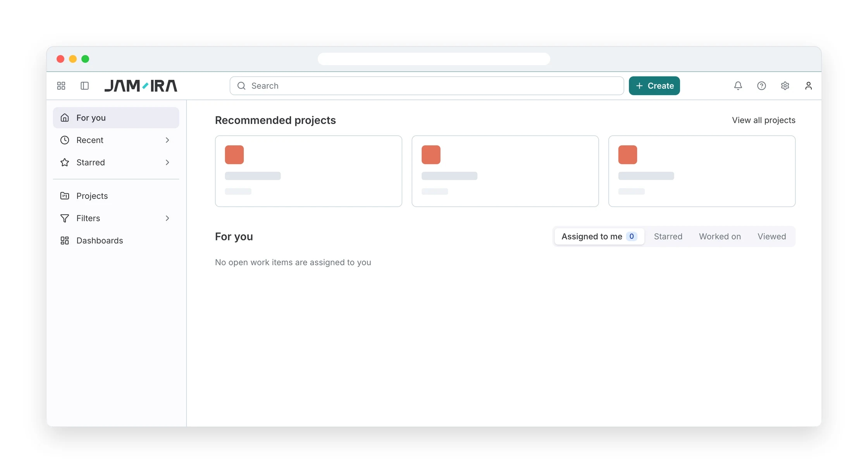Screen dimensions: 868x473
Task: Switch to the Viewed tab
Action: (x=772, y=236)
